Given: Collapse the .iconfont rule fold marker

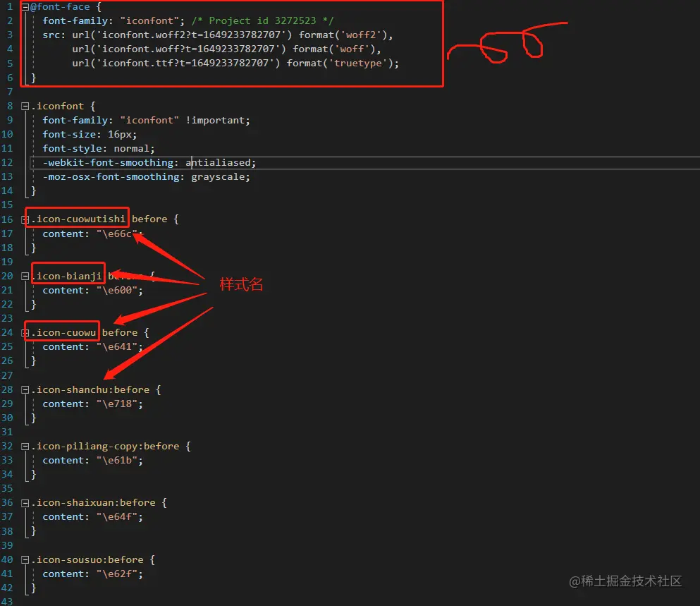Looking at the screenshot, I should [x=25, y=107].
